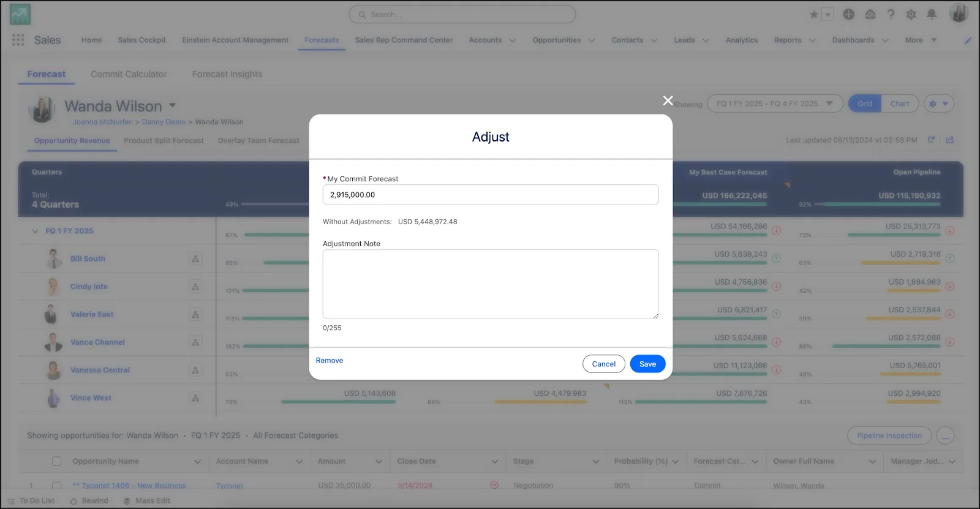Screen dimensions: 980x509
Task: Close the Adjust dialog with X icon
Action: click(668, 100)
